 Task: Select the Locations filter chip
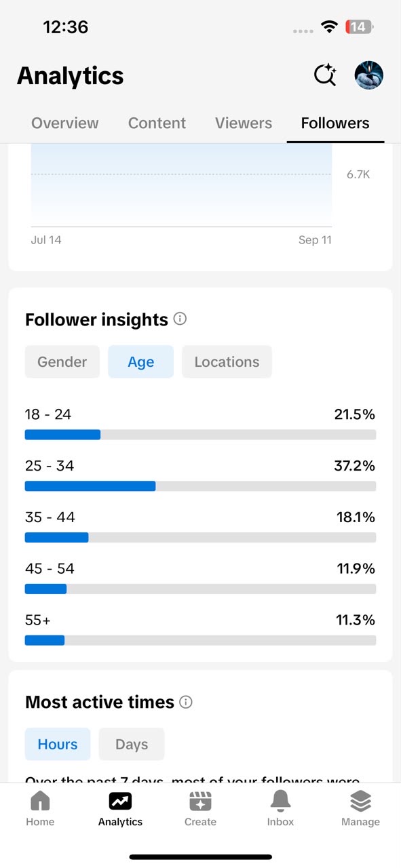point(227,361)
